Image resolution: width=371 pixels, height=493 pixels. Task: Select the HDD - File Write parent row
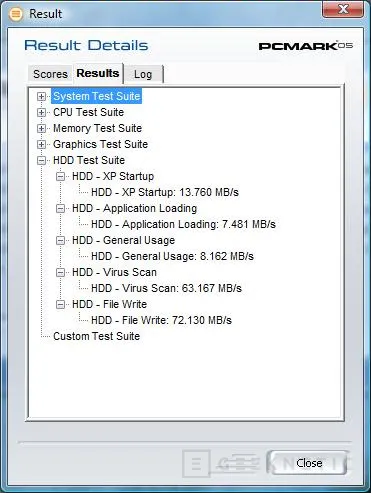109,304
